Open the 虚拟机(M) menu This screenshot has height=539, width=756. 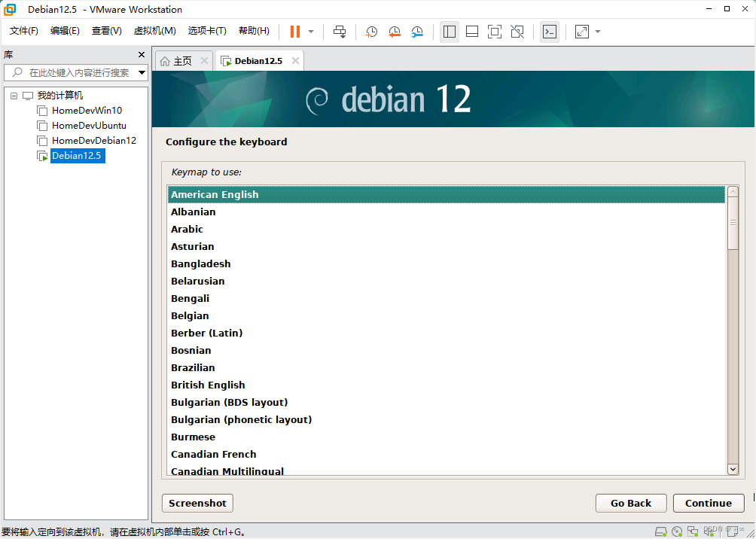pyautogui.click(x=155, y=31)
